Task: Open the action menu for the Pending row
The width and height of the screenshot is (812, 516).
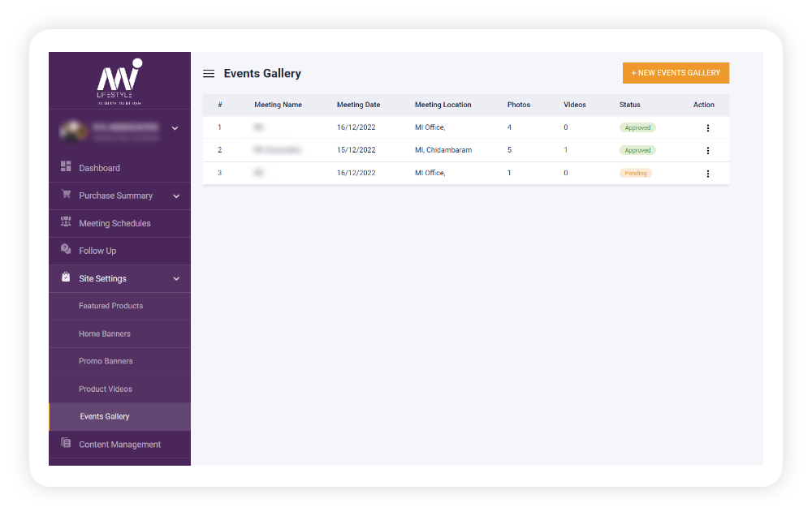Action: tap(707, 173)
